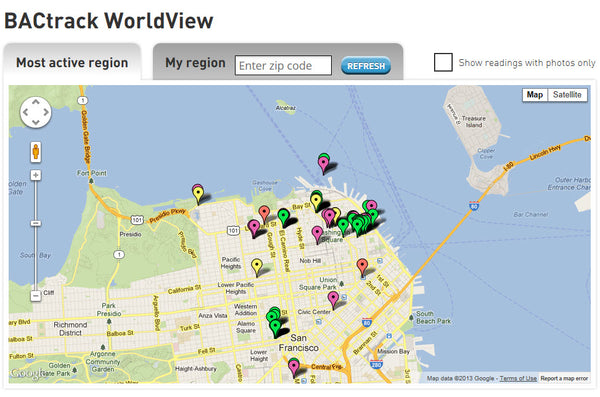
Task: Click pink marker at Washington Square
Action: tap(317, 234)
